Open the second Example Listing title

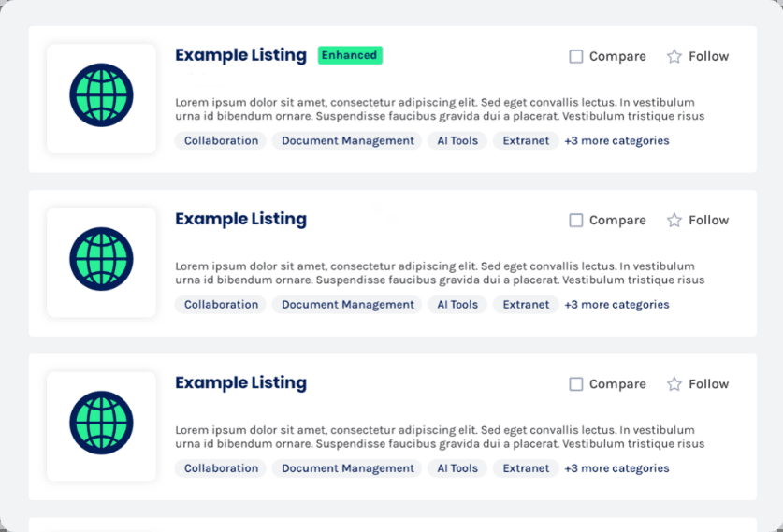[240, 219]
